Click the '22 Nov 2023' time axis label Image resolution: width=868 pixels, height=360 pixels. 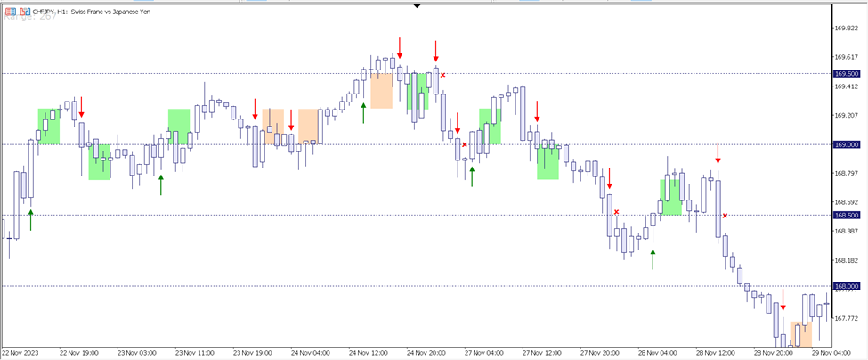click(x=20, y=352)
